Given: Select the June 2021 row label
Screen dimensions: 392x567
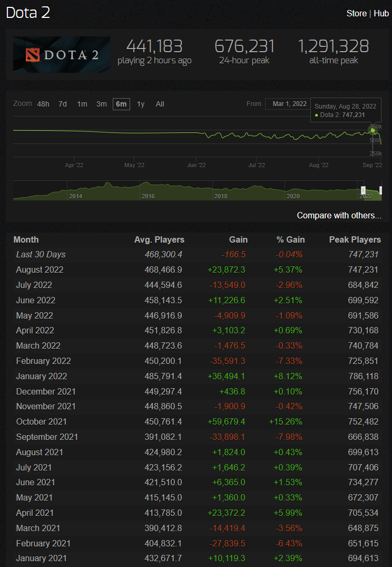Looking at the screenshot, I should 35,483.
